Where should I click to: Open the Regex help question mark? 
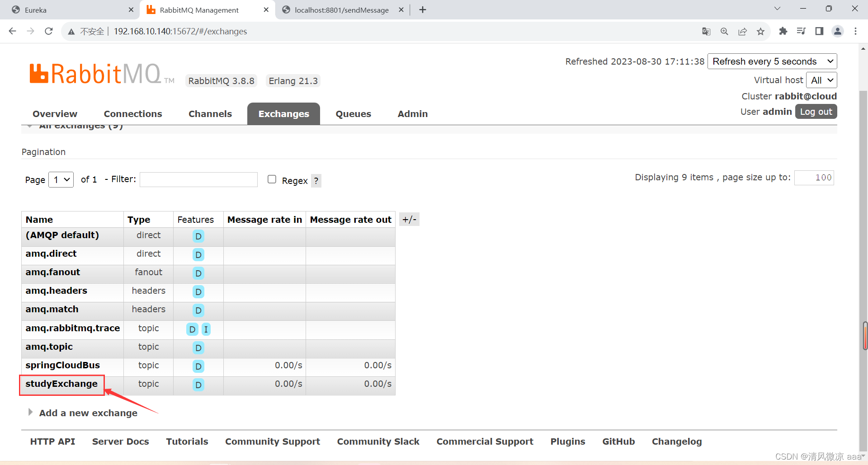pyautogui.click(x=316, y=181)
